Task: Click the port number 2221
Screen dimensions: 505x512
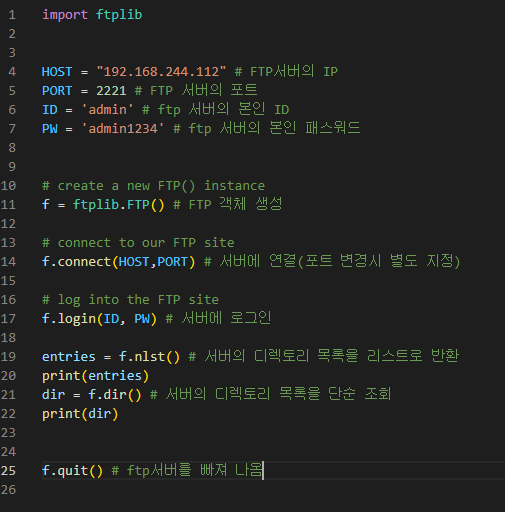Action: pyautogui.click(x=111, y=91)
